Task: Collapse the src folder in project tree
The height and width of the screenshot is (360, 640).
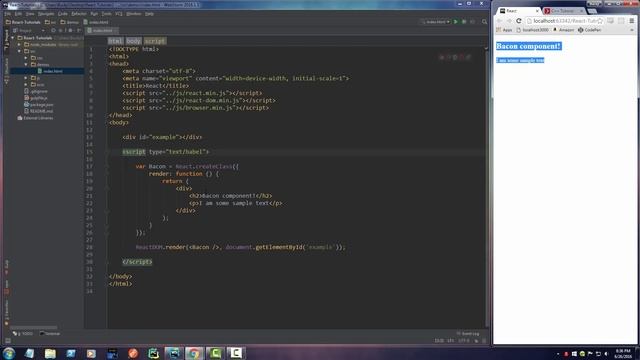Action: [x=20, y=51]
